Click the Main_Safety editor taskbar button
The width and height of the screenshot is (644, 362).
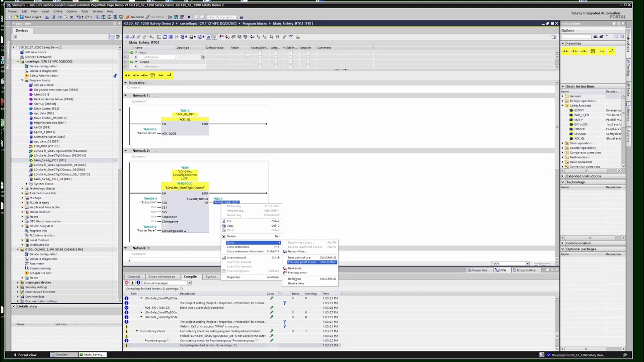pyautogui.click(x=92, y=355)
